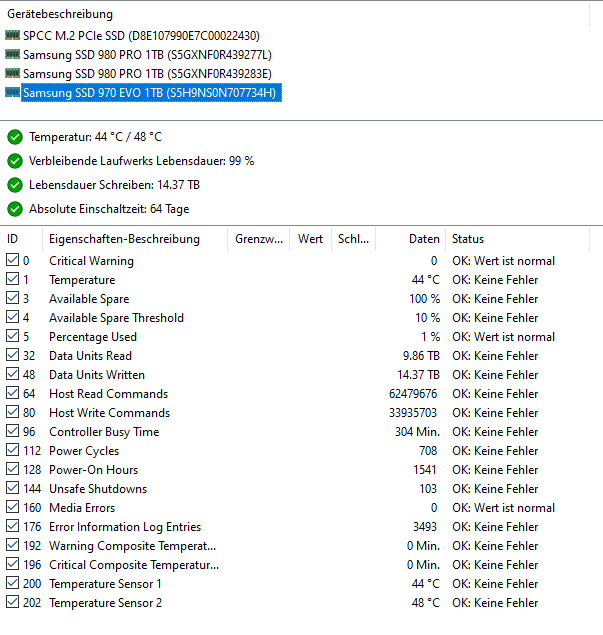Click the green check beside Verbleibende Laufwerks Lebensdauer

[15, 161]
